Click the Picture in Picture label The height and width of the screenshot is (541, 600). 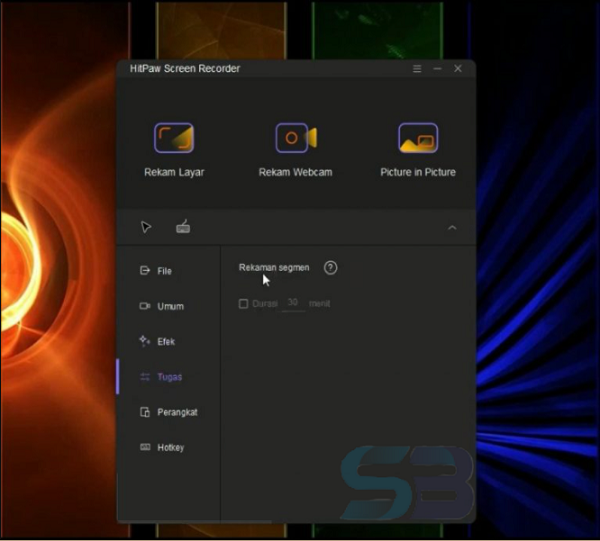coord(418,172)
